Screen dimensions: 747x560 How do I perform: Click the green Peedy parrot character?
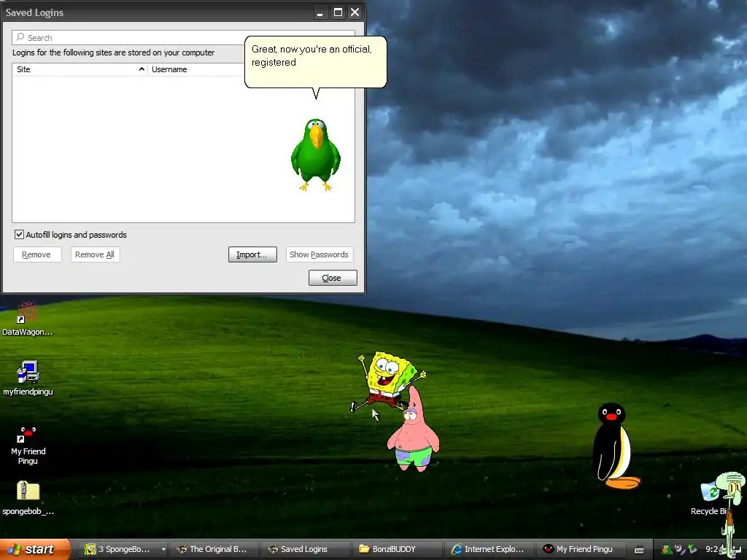click(x=315, y=155)
